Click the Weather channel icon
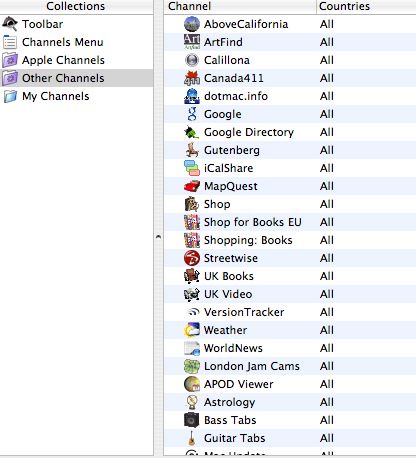416x458 pixels. (192, 330)
